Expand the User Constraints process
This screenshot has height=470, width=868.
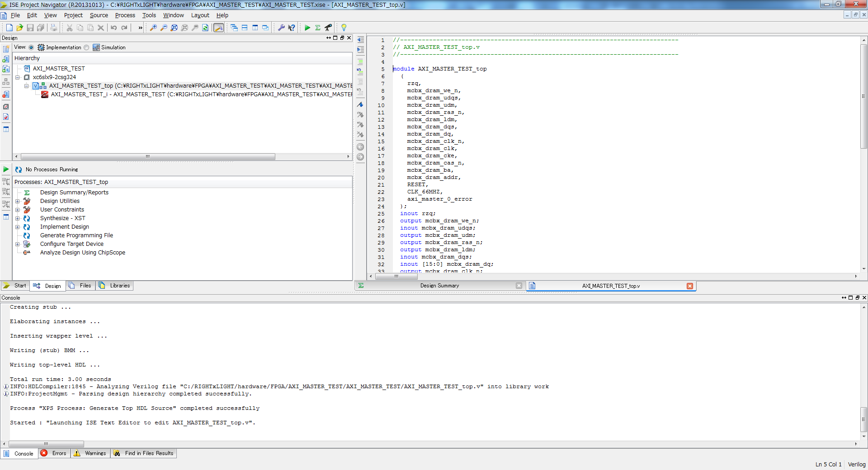pyautogui.click(x=18, y=210)
